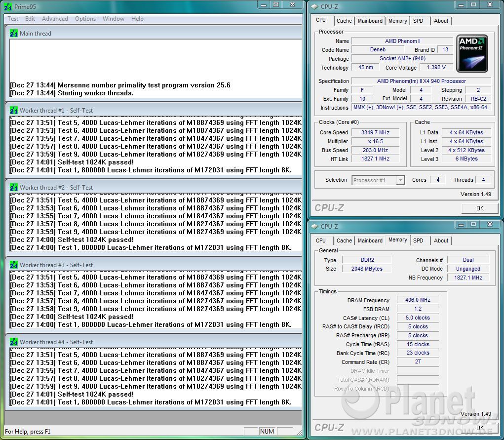Switch to Cache tab in upper CPU-Z
This screenshot has height=440, width=504.
coord(344,21)
